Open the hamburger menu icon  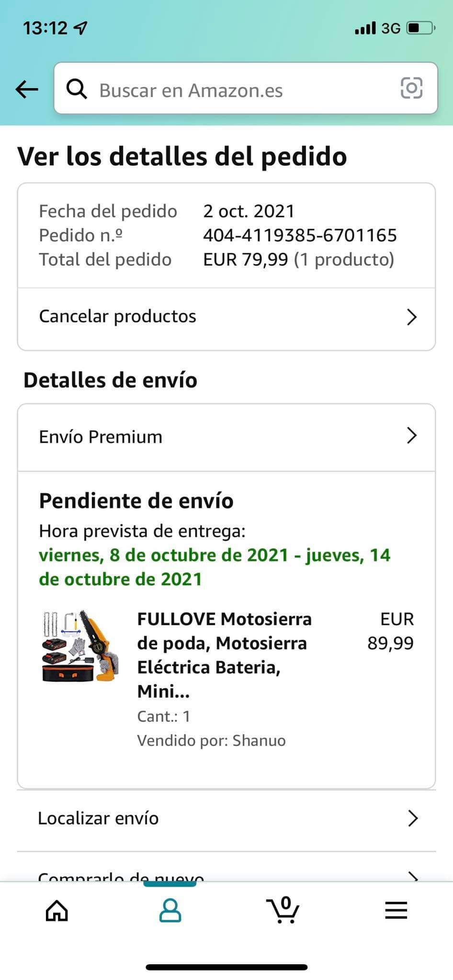tap(396, 910)
